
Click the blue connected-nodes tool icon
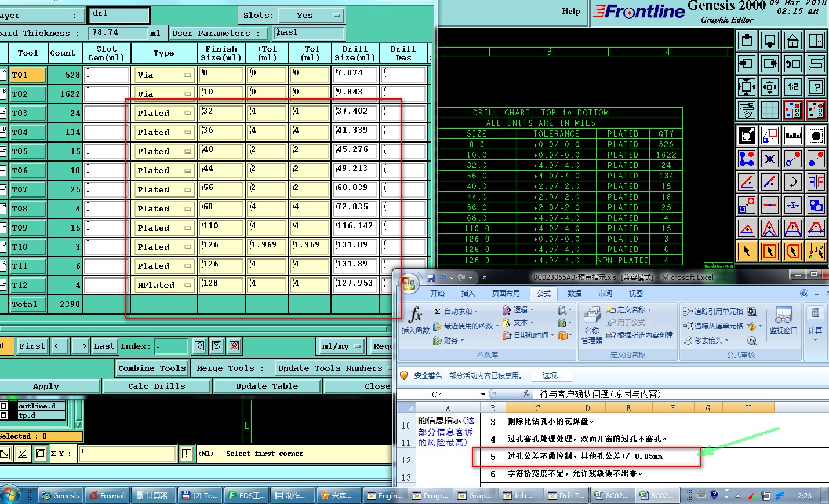click(x=747, y=159)
